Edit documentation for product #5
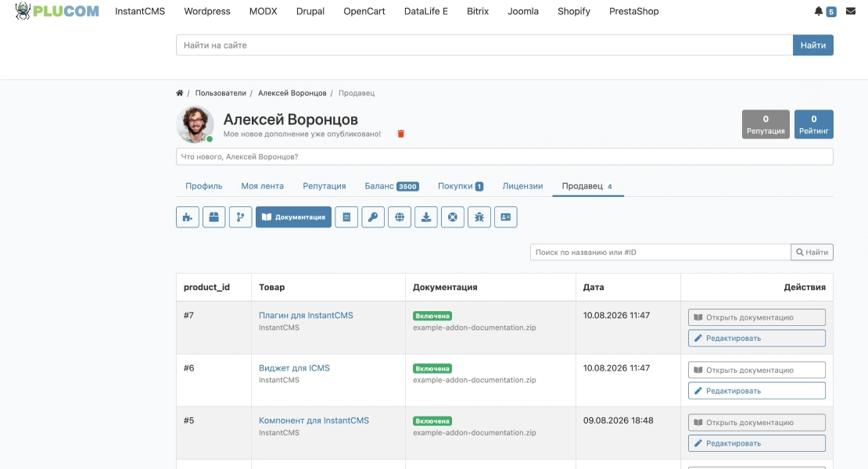 coord(757,443)
